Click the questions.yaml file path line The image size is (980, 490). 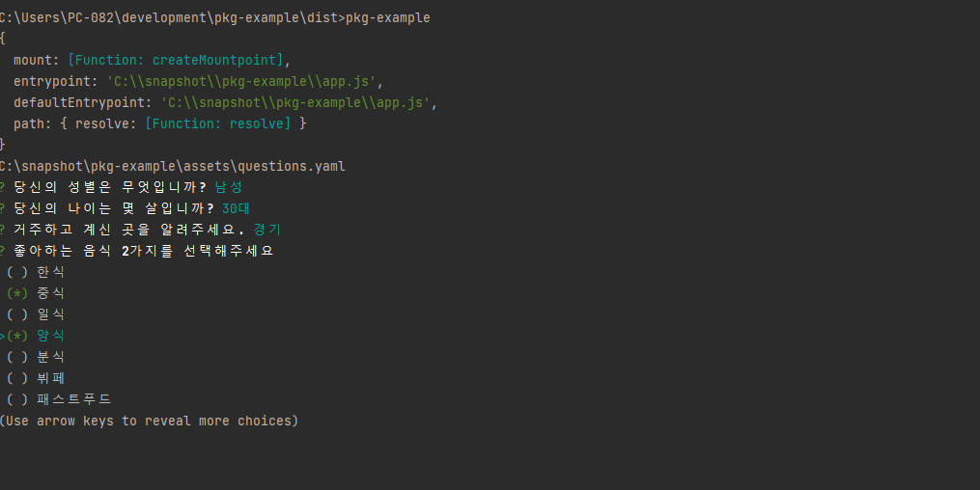(173, 166)
